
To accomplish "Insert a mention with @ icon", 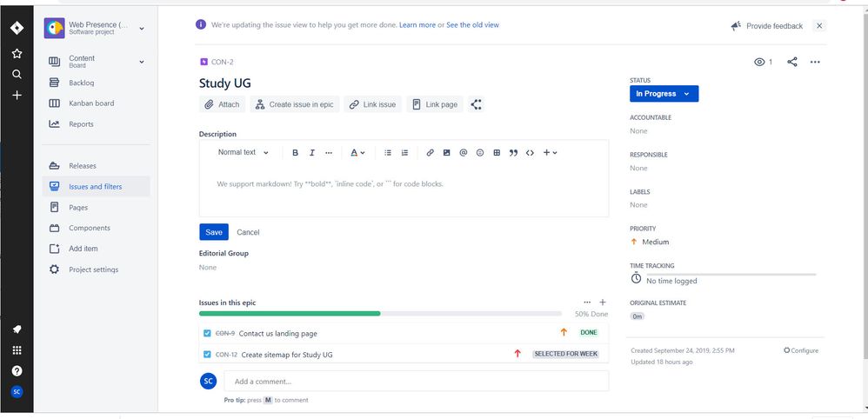I will tap(464, 153).
